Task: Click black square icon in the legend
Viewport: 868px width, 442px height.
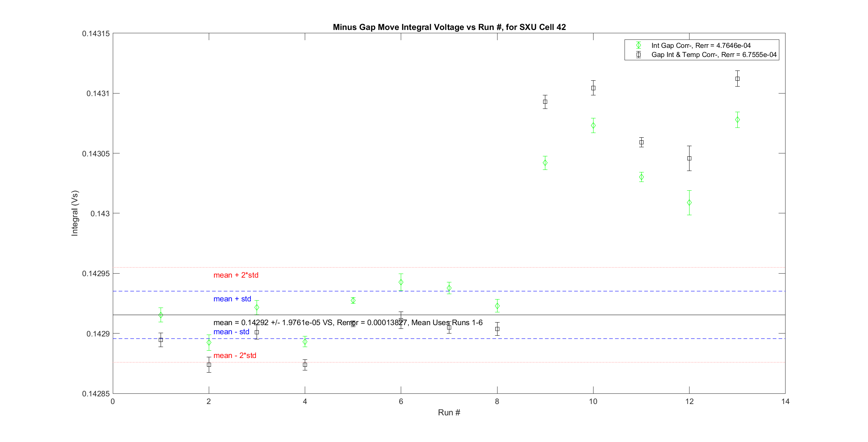Action: point(638,55)
